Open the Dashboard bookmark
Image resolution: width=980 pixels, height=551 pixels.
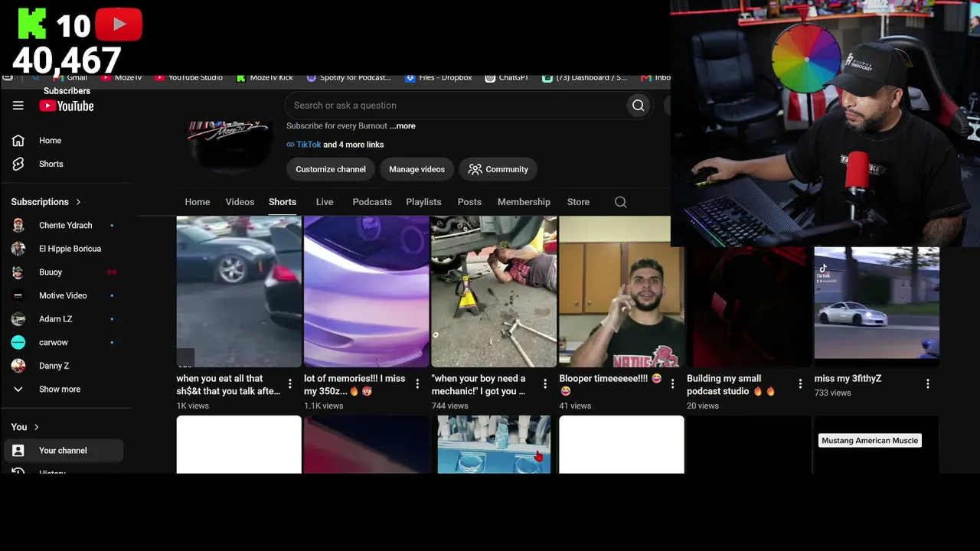point(584,77)
